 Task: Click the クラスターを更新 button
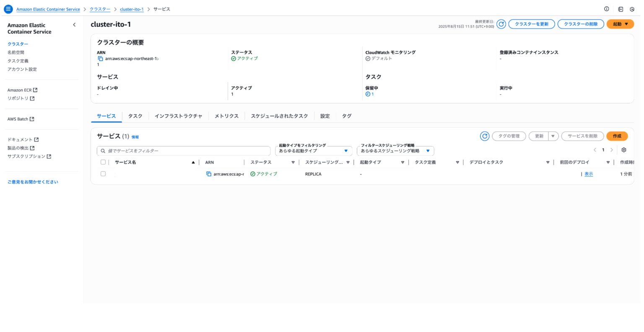pos(532,24)
